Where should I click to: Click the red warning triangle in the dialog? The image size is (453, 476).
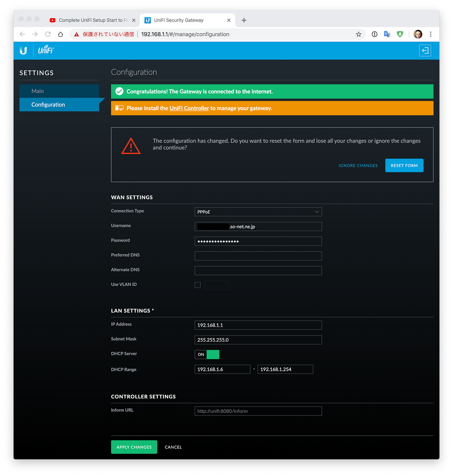coord(131,146)
